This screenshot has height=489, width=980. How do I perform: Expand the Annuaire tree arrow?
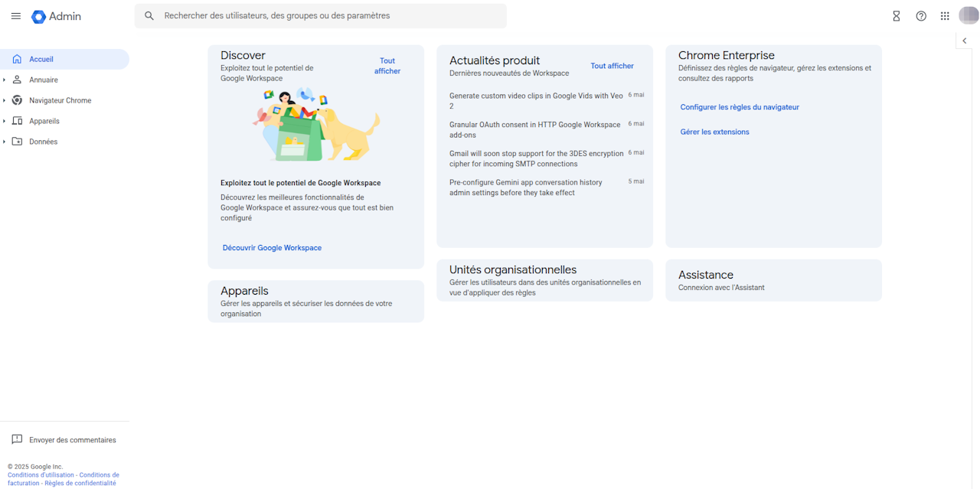tap(5, 80)
